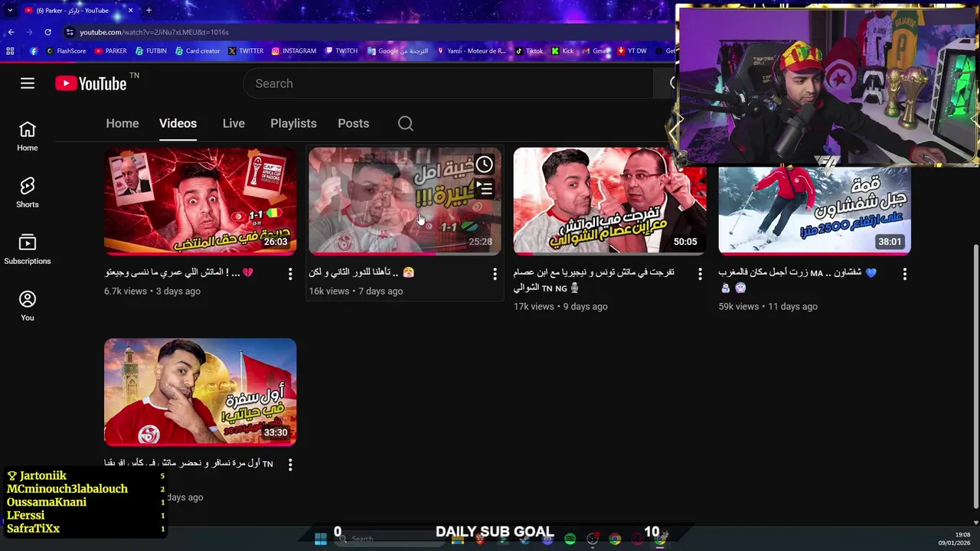980x551 pixels.
Task: Play the 33:30 video thumbnail
Action: click(x=200, y=392)
